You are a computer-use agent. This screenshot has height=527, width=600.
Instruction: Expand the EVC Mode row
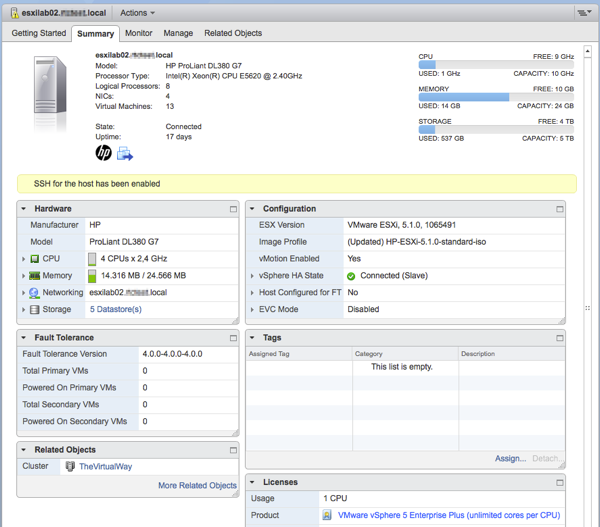252,310
